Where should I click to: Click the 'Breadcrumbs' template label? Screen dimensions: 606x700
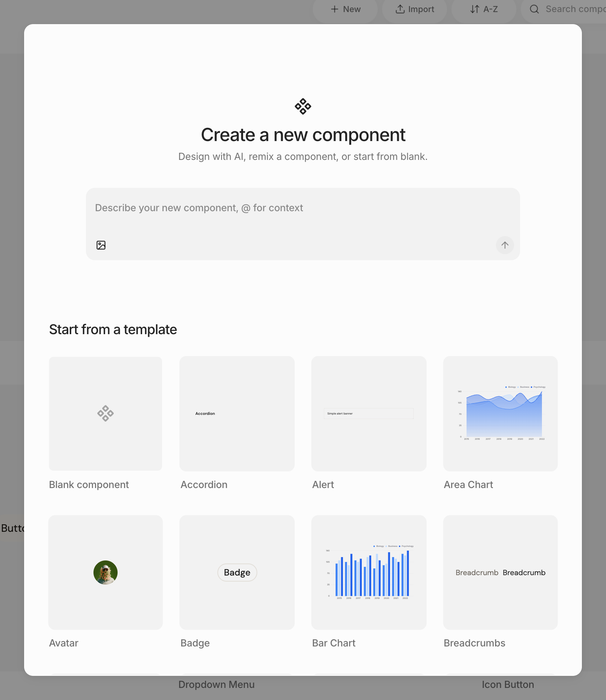point(474,643)
